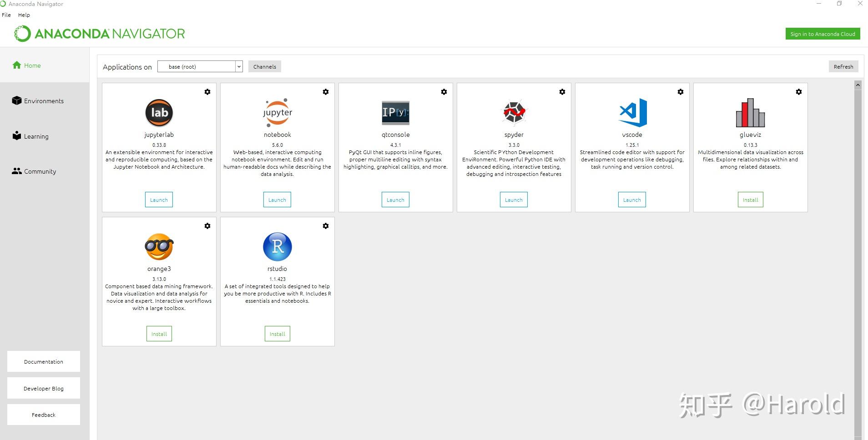Click the Anaconda Navigator logo
This screenshot has height=440, width=868.
click(99, 34)
